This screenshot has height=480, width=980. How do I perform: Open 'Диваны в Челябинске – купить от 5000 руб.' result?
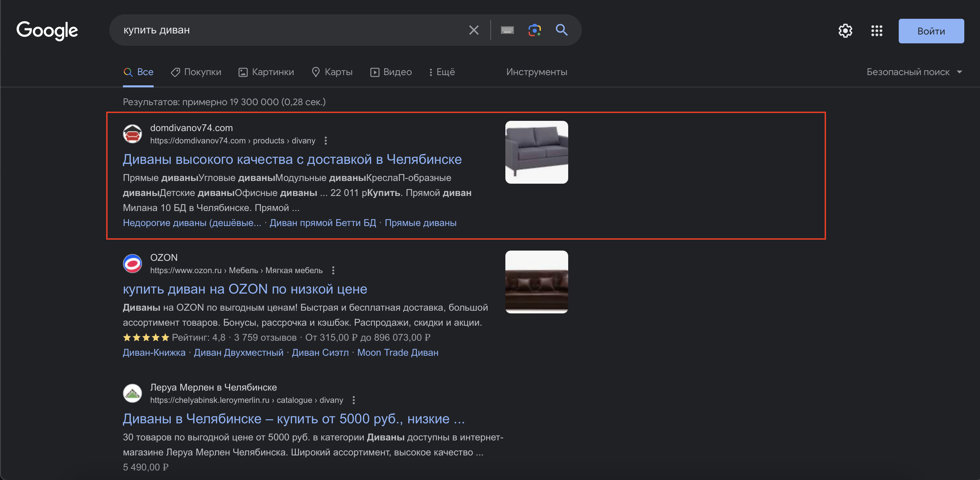294,419
